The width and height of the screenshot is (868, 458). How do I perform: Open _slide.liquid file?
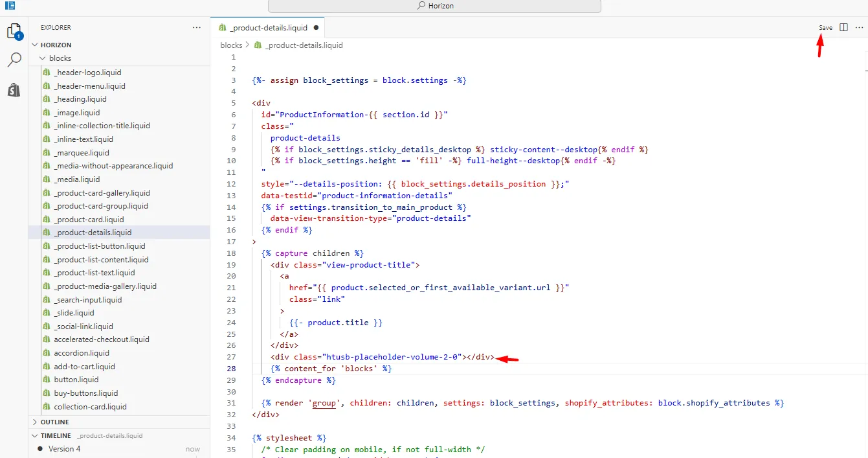(x=74, y=313)
